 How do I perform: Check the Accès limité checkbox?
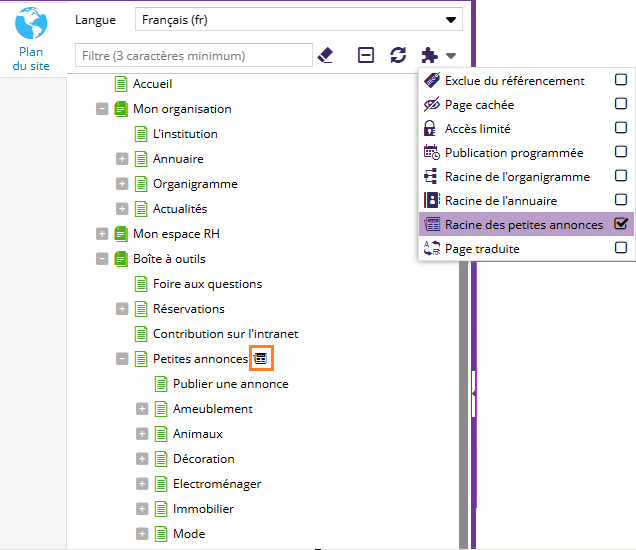coord(621,129)
